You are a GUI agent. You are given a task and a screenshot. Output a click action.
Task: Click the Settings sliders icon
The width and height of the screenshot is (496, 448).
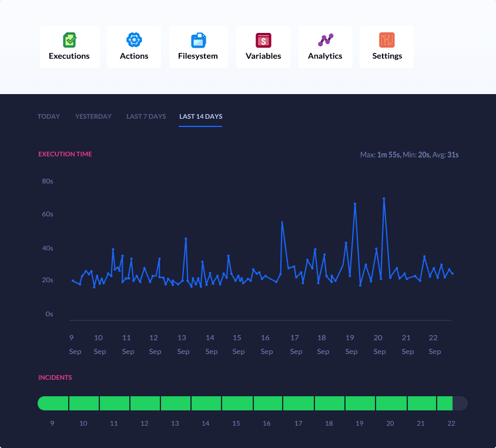click(x=387, y=40)
